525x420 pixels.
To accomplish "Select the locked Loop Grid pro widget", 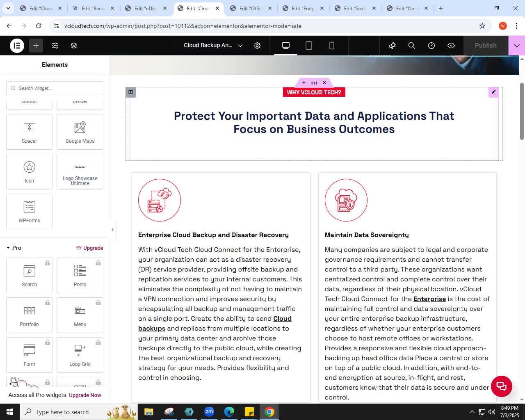I will click(80, 355).
